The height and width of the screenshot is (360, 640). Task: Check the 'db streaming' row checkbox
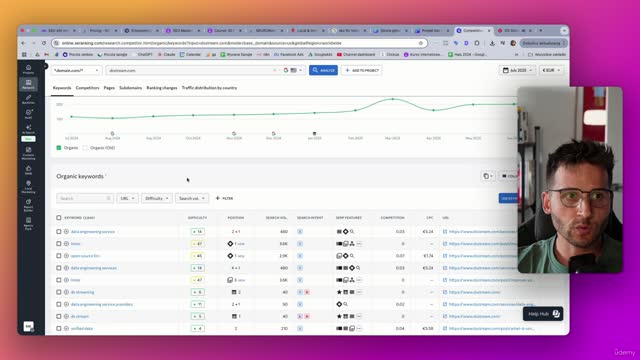[59, 292]
